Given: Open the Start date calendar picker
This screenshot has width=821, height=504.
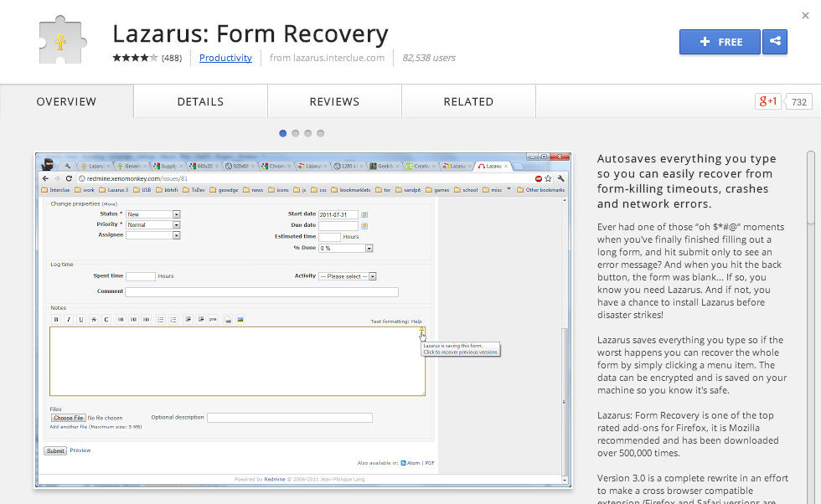Looking at the screenshot, I should click(364, 214).
